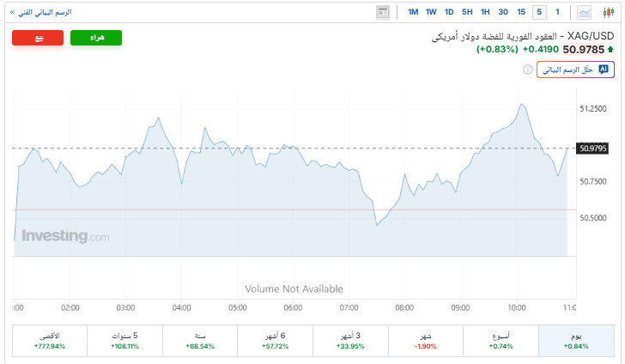Set chart interval to 30 minutes
The width and height of the screenshot is (625, 364).
pyautogui.click(x=503, y=12)
